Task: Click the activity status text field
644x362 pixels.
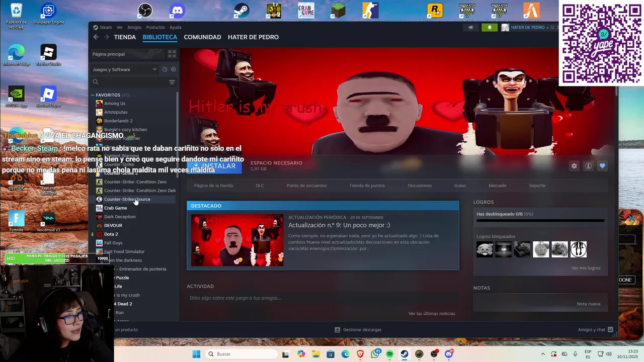Action: pos(322,298)
